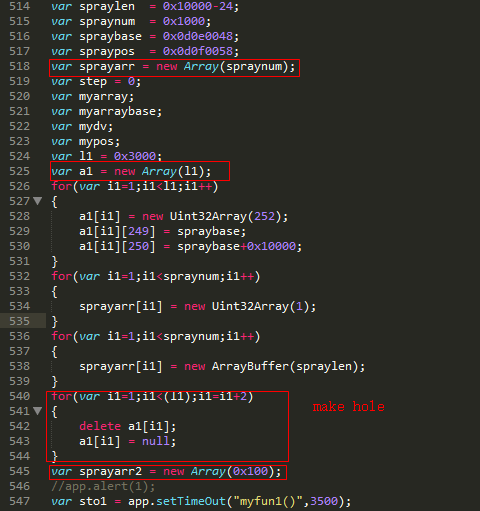The height and width of the screenshot is (511, 480).
Task: Click the closing brace on line 535
Action: pyautogui.click(x=55, y=322)
